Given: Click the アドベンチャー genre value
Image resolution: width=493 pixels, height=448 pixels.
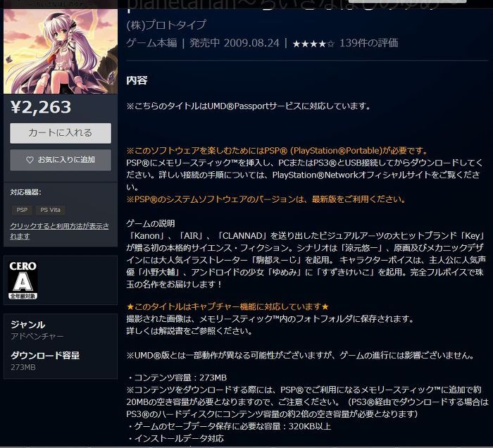Looking at the screenshot, I should tap(37, 337).
